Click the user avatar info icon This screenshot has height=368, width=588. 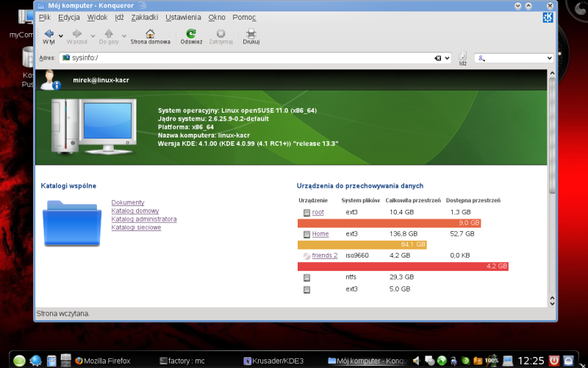(x=50, y=80)
